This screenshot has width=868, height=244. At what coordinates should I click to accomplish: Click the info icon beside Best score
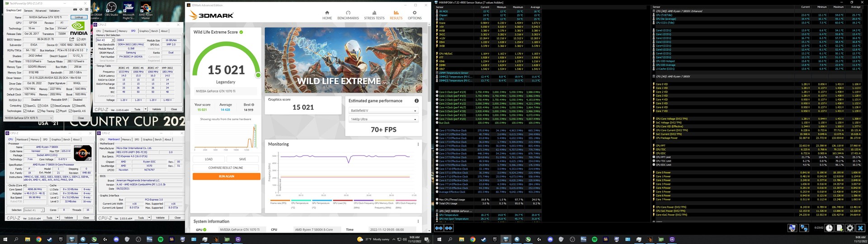click(x=253, y=104)
